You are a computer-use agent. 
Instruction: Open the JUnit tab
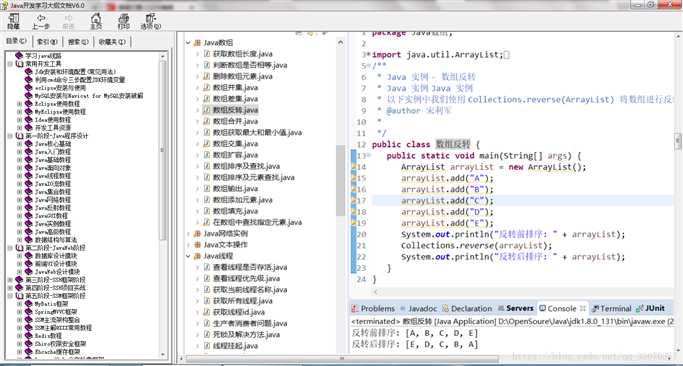[x=650, y=308]
